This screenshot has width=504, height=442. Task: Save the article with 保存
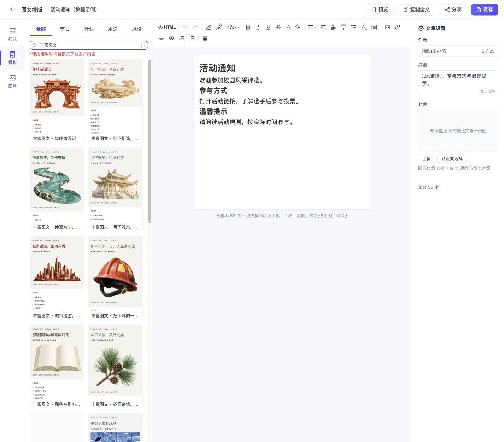[x=484, y=10]
